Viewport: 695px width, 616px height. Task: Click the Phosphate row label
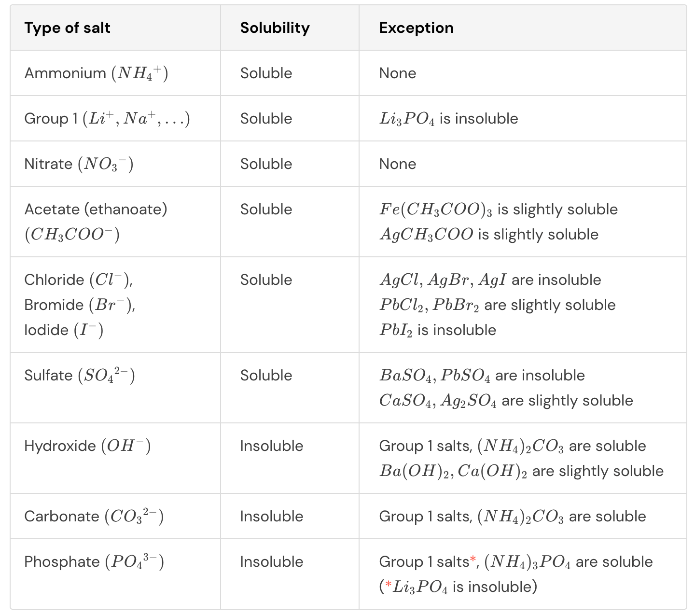coord(94,562)
